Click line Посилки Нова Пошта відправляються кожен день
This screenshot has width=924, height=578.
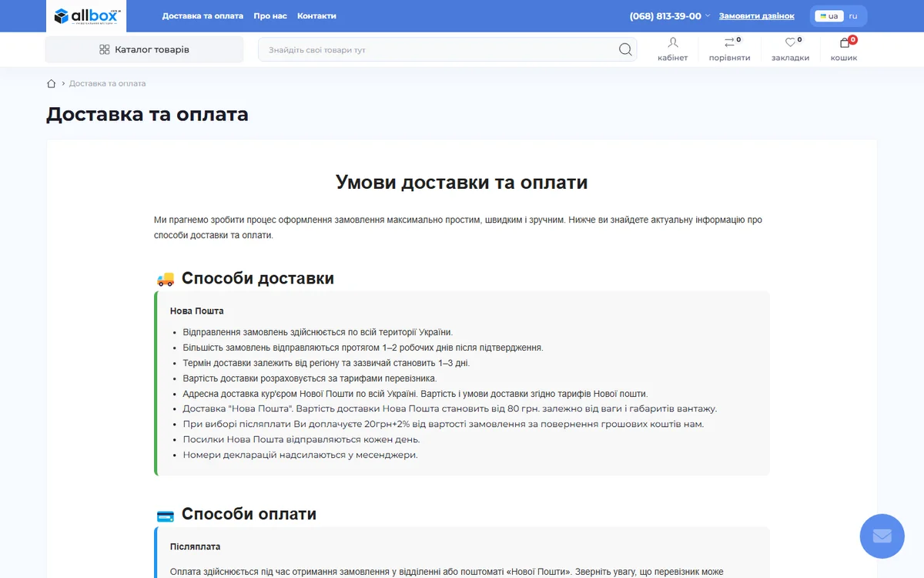click(302, 439)
